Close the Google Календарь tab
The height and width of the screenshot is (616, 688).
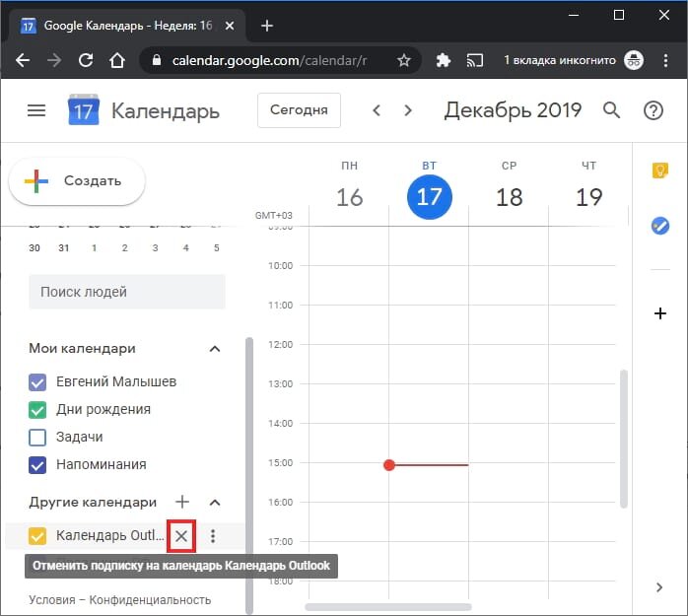tap(229, 26)
